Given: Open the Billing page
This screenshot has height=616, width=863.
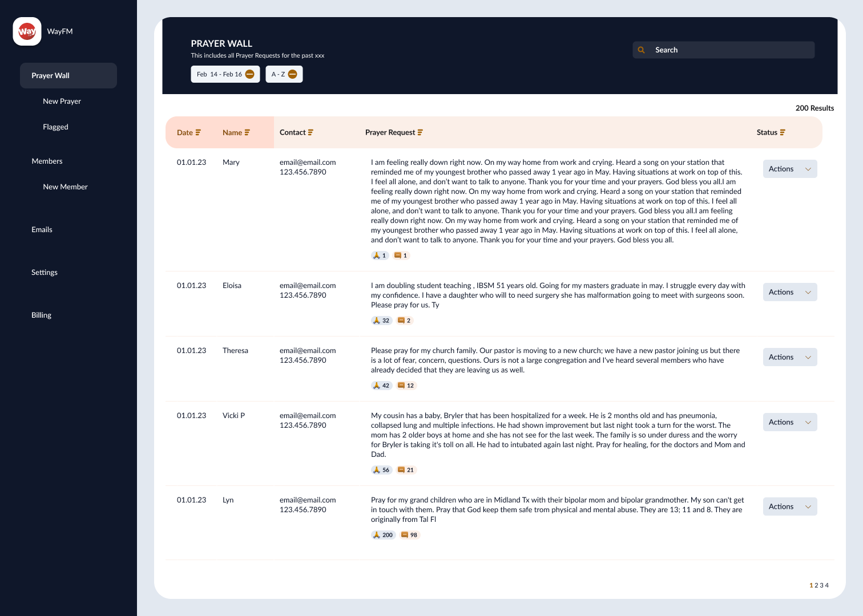Looking at the screenshot, I should [x=41, y=315].
